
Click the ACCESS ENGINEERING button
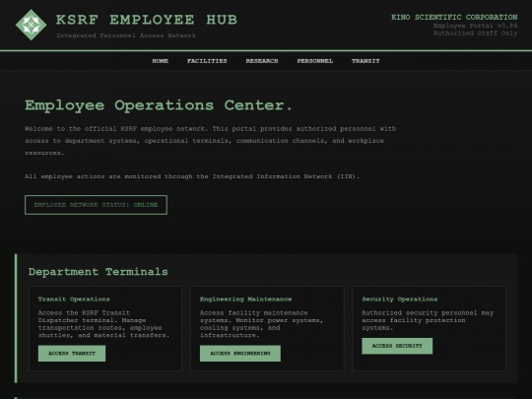coord(240,354)
